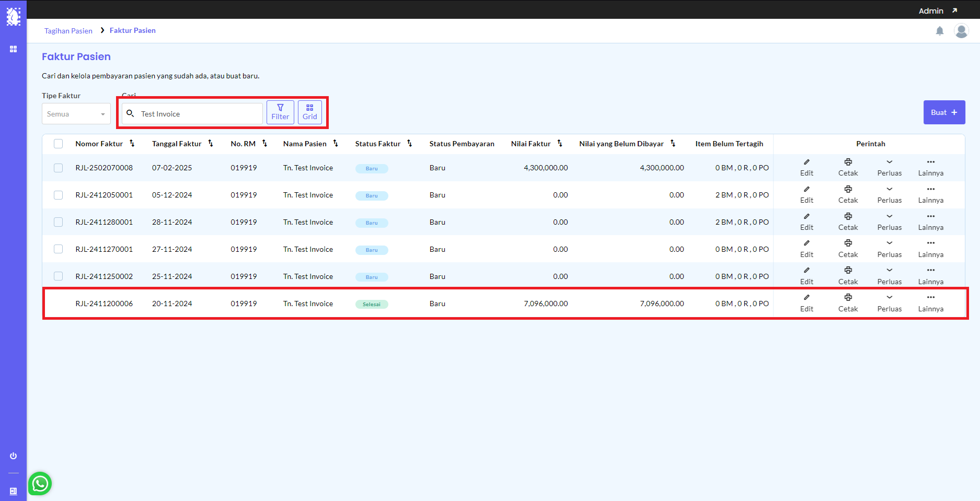The height and width of the screenshot is (501, 980).
Task: Open the Tipe Faktur Semua dropdown
Action: click(x=76, y=114)
